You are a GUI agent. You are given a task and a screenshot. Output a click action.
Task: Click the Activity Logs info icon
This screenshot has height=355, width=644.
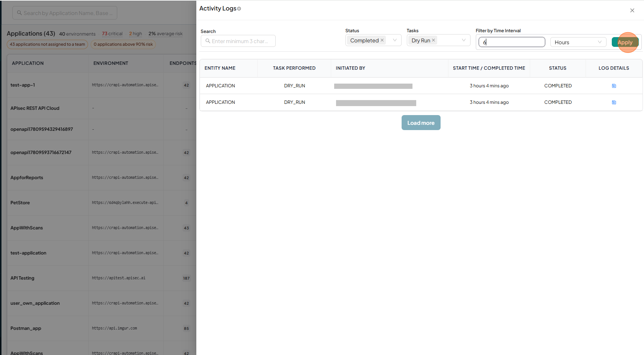(239, 9)
